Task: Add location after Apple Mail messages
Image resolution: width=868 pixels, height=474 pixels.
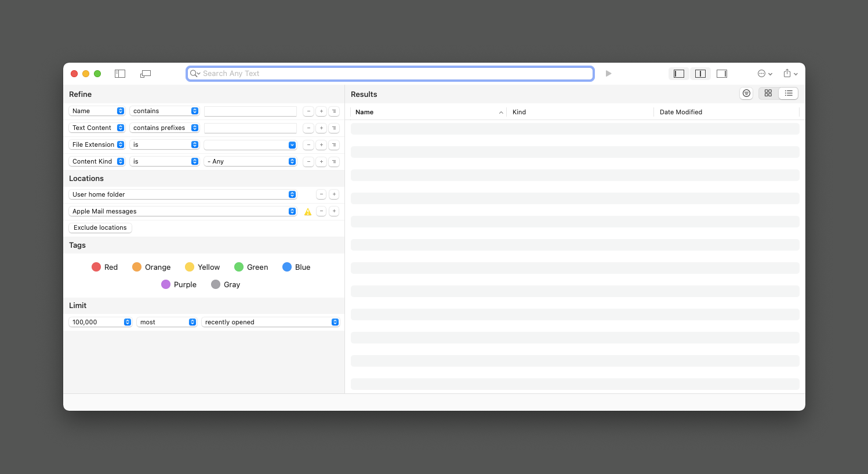Action: tap(334, 211)
